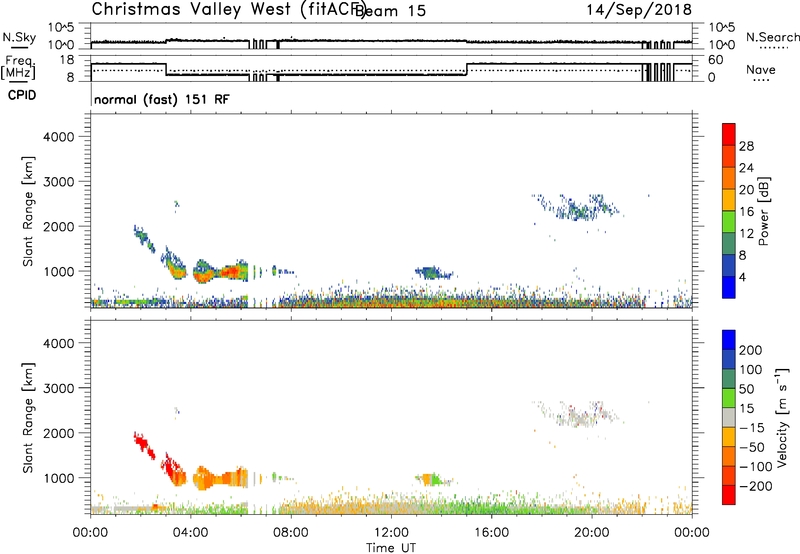Click the '18' frequency axis label
Image resolution: width=800 pixels, height=554 pixels.
pos(66,60)
